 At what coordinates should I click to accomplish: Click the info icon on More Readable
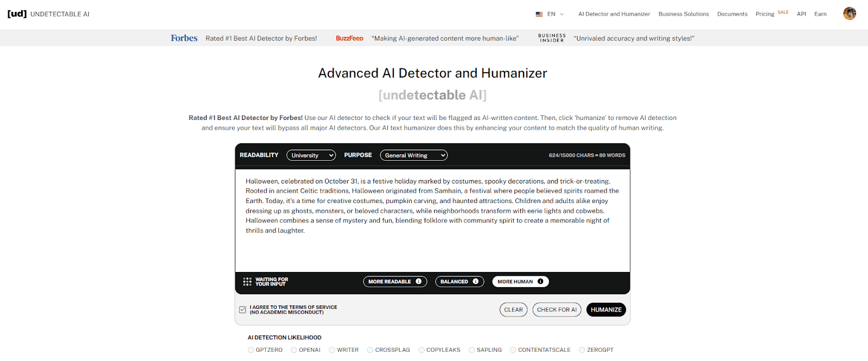click(x=418, y=281)
